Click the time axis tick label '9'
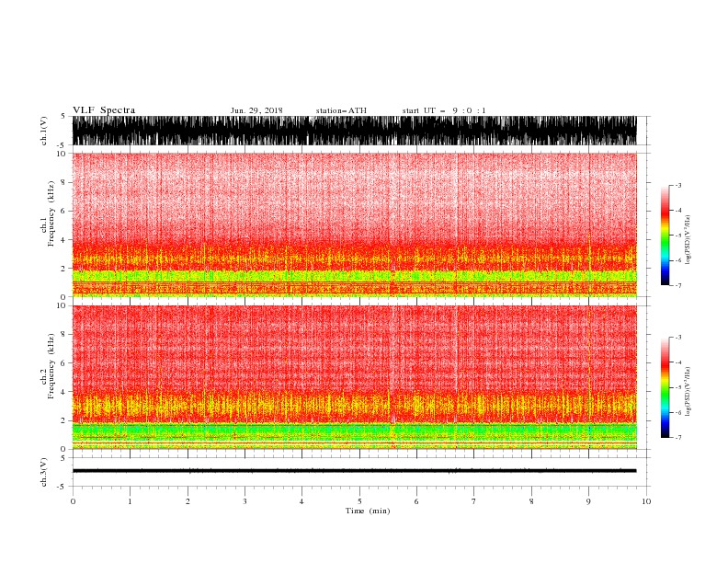 coord(588,501)
